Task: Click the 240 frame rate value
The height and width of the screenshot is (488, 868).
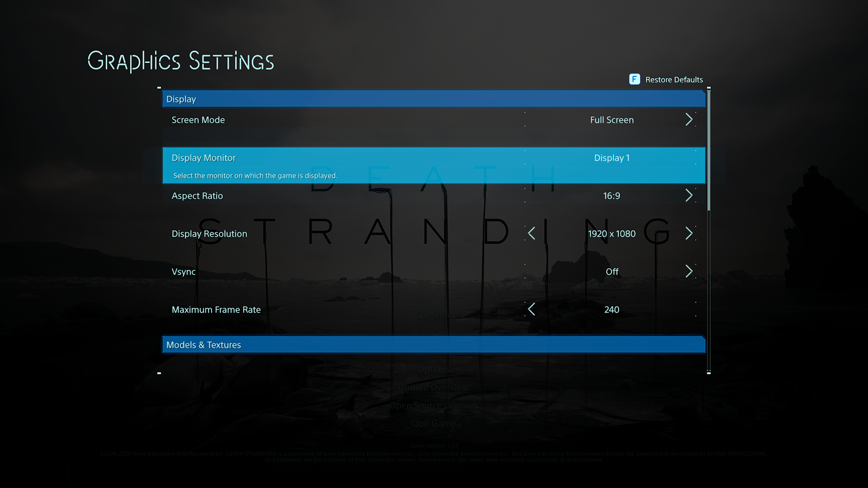Action: 612,310
